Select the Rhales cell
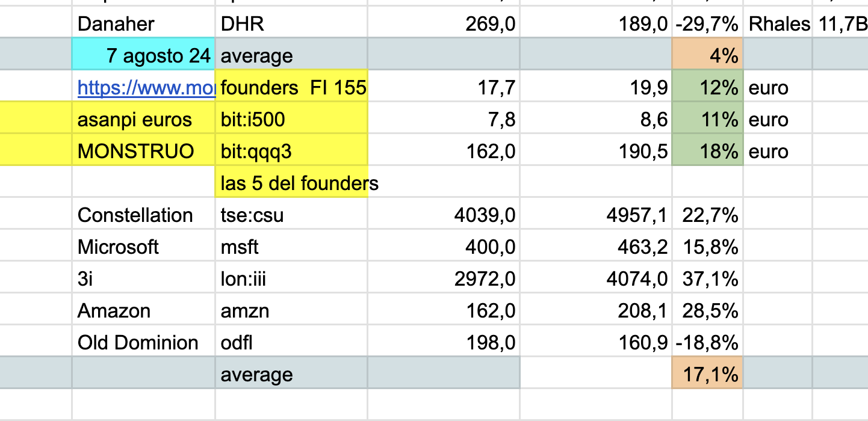 point(778,24)
